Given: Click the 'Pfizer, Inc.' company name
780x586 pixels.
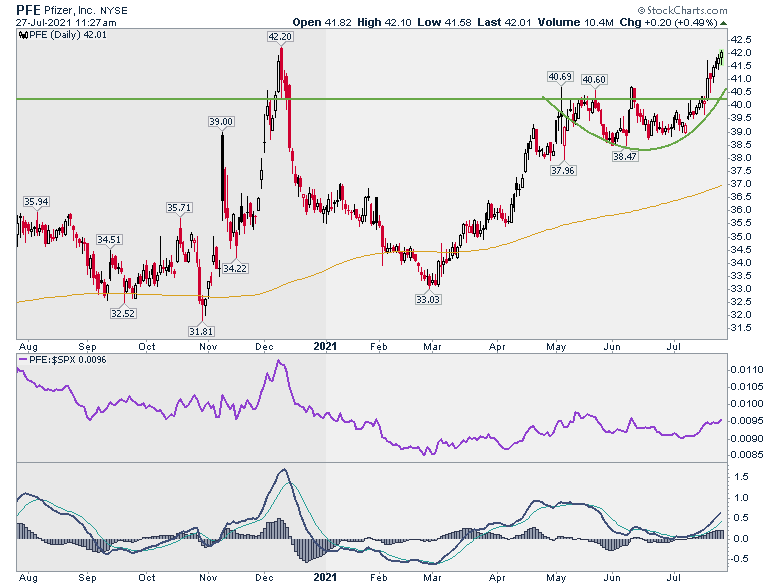Looking at the screenshot, I should point(68,10).
